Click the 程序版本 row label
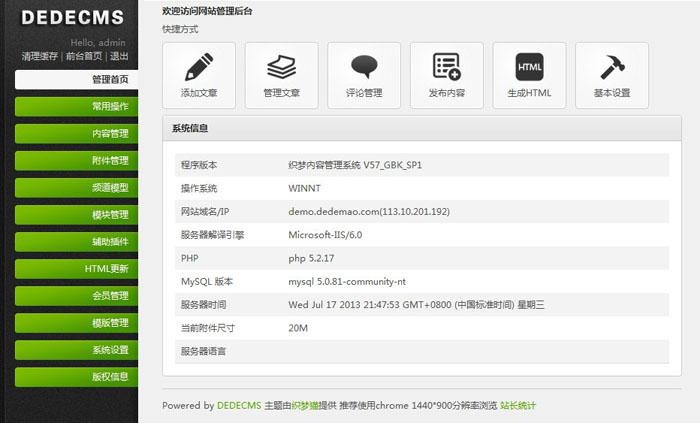The height and width of the screenshot is (423, 700). point(199,165)
